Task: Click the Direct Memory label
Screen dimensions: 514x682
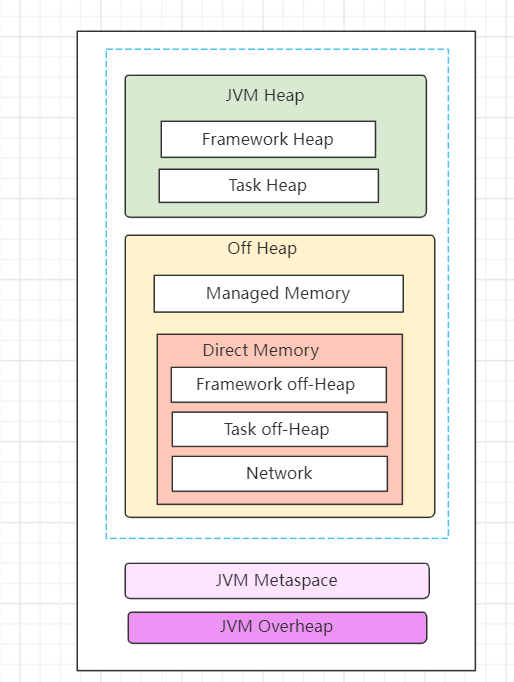Action: click(x=261, y=350)
